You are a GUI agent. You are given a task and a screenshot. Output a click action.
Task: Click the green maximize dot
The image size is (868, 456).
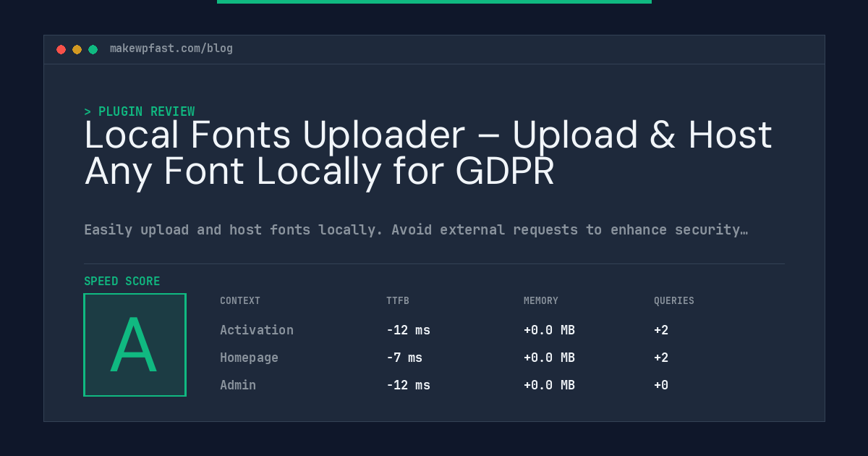click(93, 49)
